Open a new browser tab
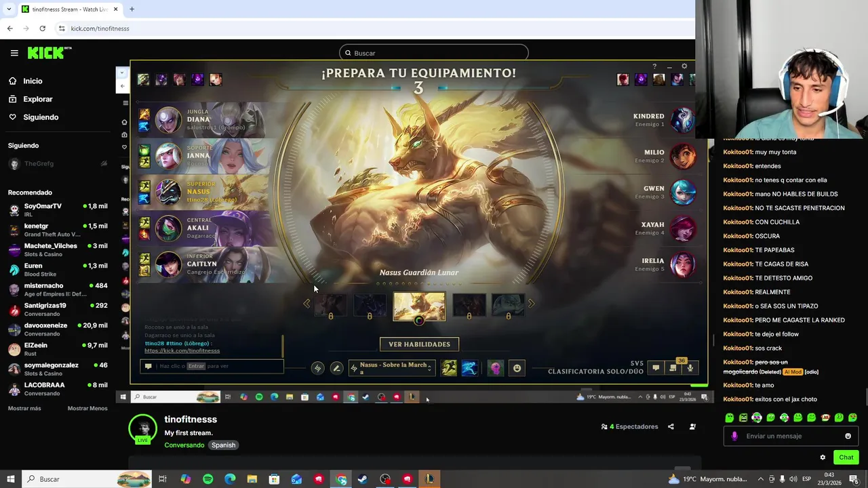The image size is (868, 488). coord(132,9)
